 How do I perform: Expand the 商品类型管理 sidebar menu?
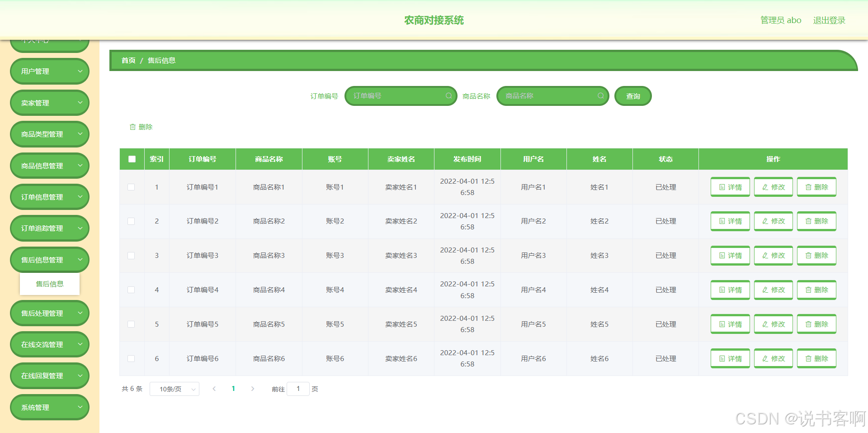tap(50, 134)
